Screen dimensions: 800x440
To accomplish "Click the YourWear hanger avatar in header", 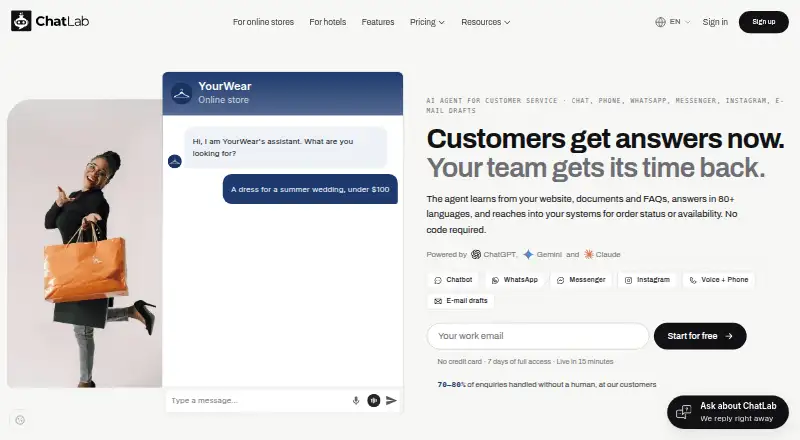I will pyautogui.click(x=181, y=93).
